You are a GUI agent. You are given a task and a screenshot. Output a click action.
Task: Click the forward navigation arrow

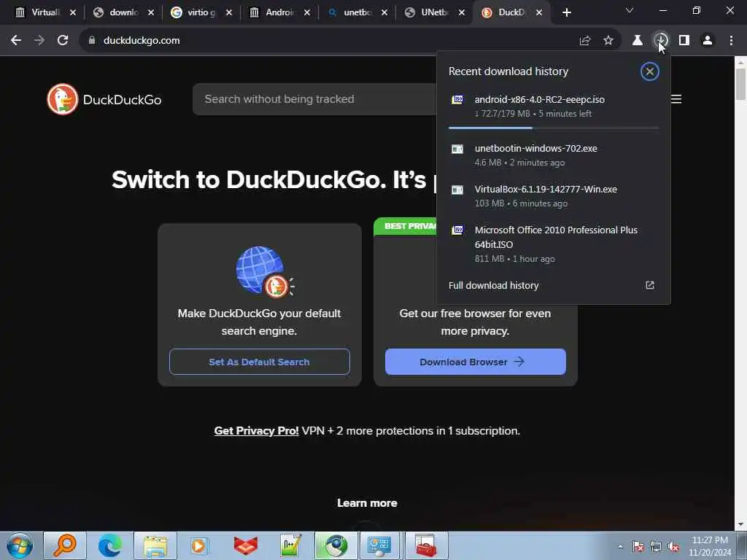(39, 41)
